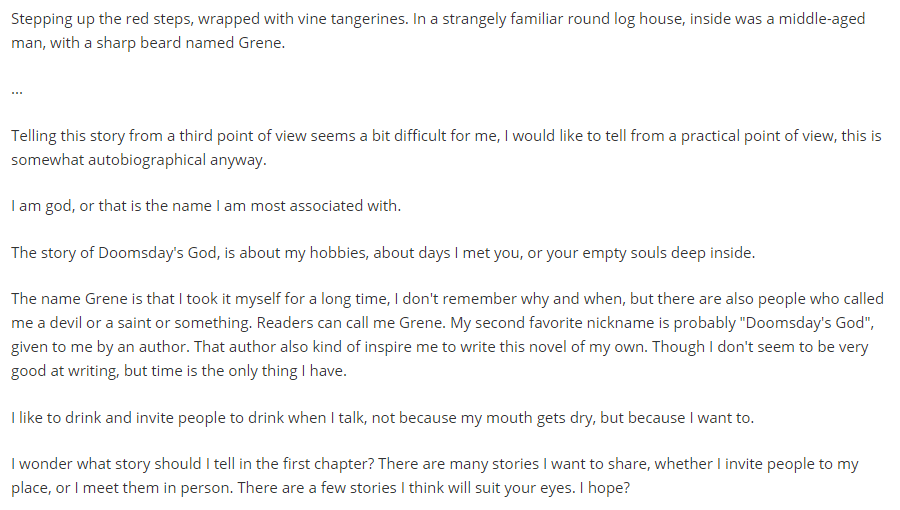Click the line starting "The story of Doomsday's God"
Image resolution: width=900 pixels, height=510 pixels.
382,252
